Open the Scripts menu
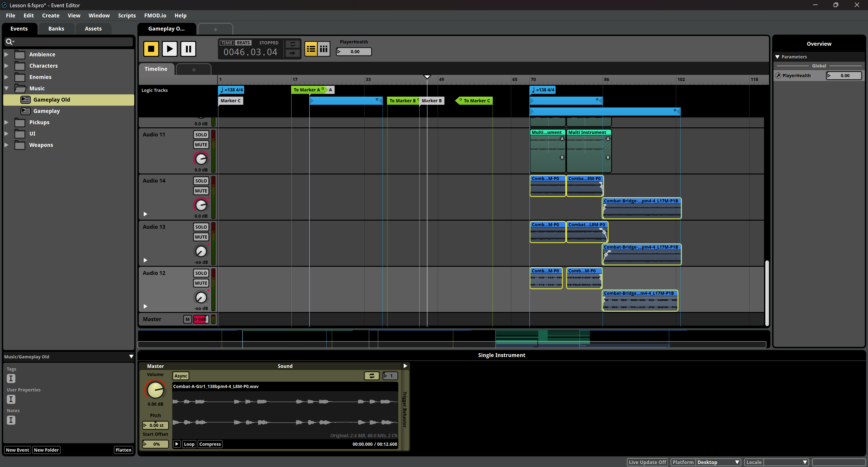Screen dimensions: 868x467 coord(127,16)
